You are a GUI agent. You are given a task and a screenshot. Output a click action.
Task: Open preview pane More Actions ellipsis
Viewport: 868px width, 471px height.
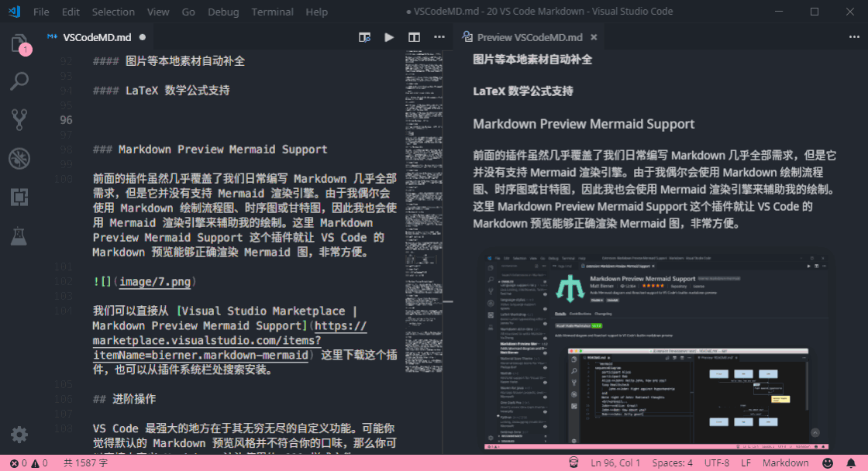coord(854,37)
